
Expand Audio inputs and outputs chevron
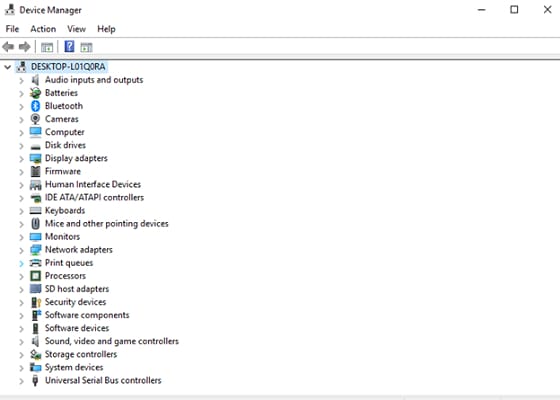21,80
